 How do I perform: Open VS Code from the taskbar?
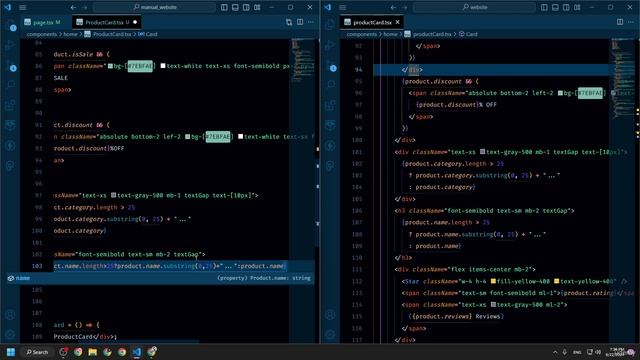click(137, 352)
